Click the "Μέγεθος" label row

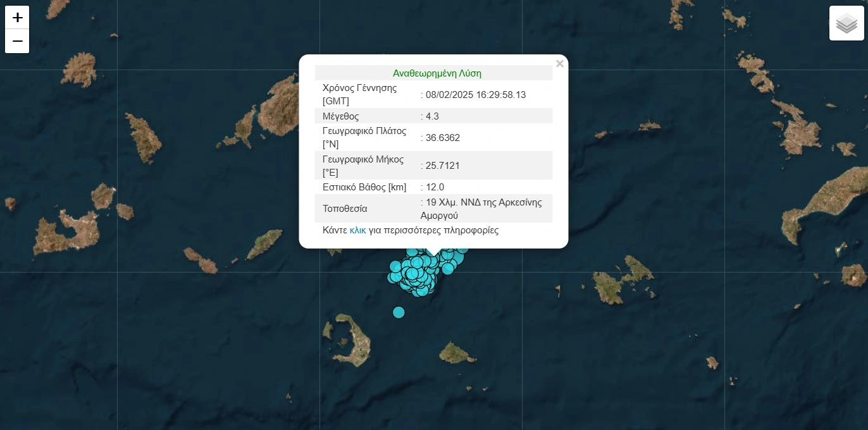click(x=341, y=116)
